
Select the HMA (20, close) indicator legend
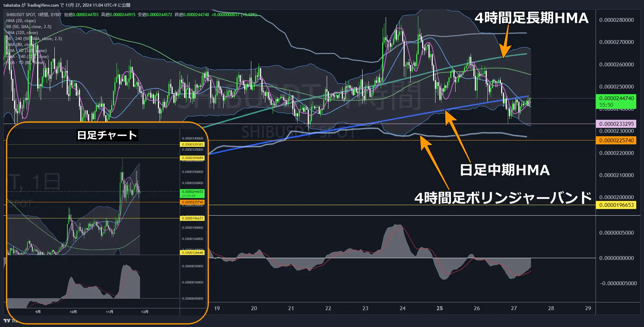click(x=21, y=21)
